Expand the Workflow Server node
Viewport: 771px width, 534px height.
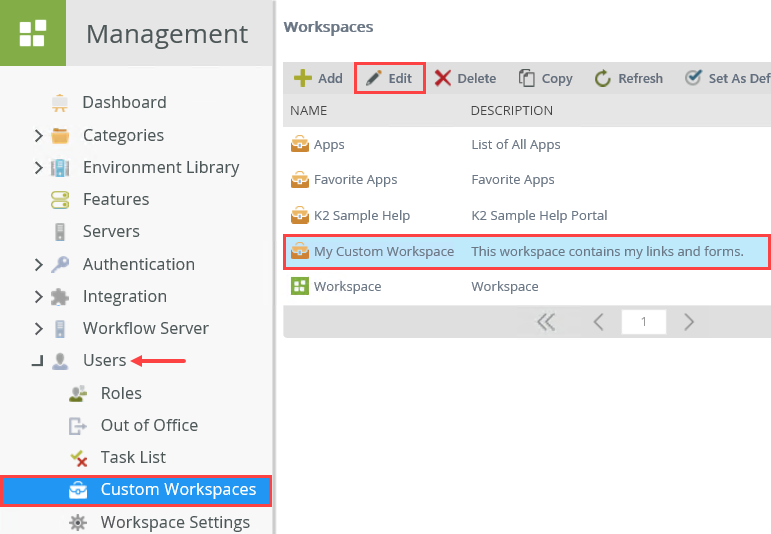38,328
